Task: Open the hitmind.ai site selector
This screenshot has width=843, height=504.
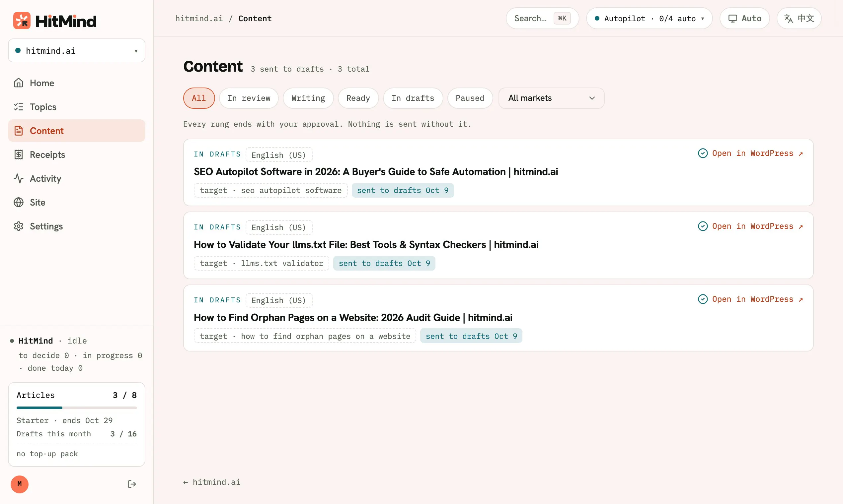Action: [x=76, y=51]
